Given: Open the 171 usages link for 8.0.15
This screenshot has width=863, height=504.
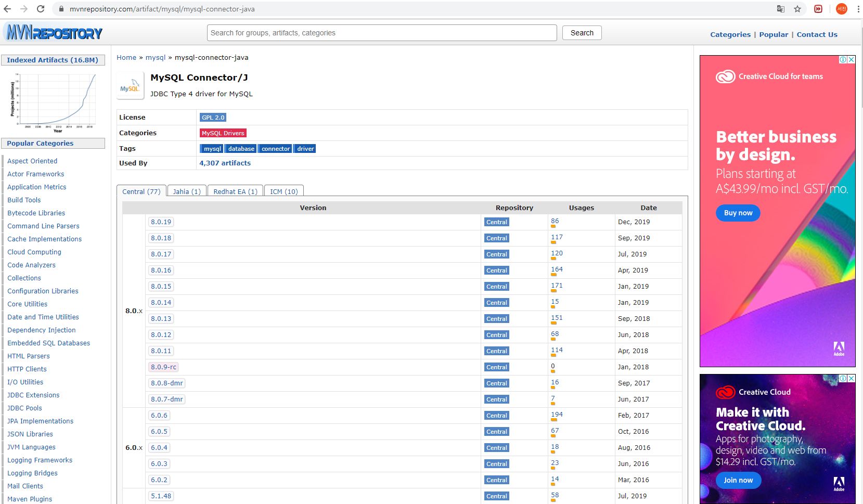Looking at the screenshot, I should click(557, 285).
